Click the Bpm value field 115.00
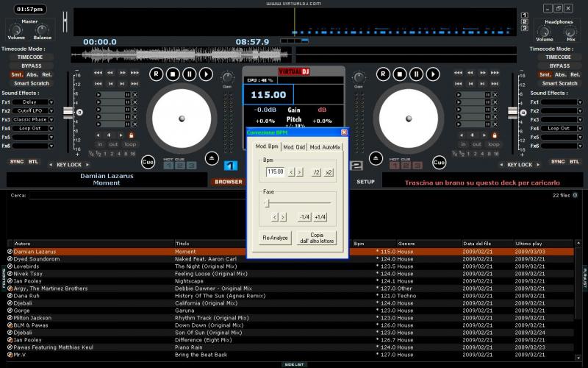This screenshot has width=588, height=368. [275, 172]
